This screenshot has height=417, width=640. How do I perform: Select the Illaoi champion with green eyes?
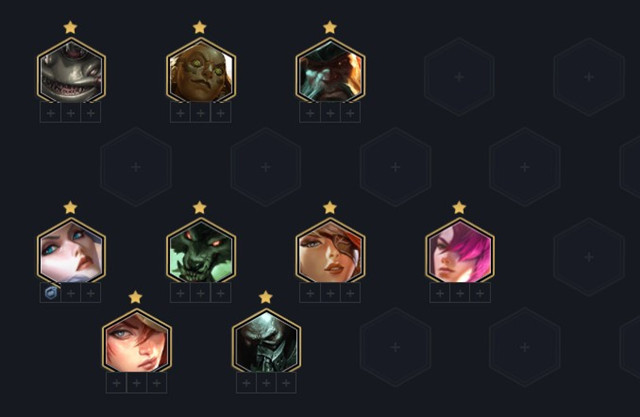click(201, 70)
